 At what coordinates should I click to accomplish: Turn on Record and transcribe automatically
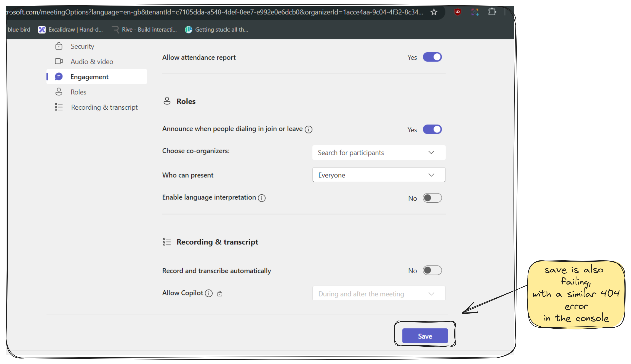pyautogui.click(x=432, y=271)
